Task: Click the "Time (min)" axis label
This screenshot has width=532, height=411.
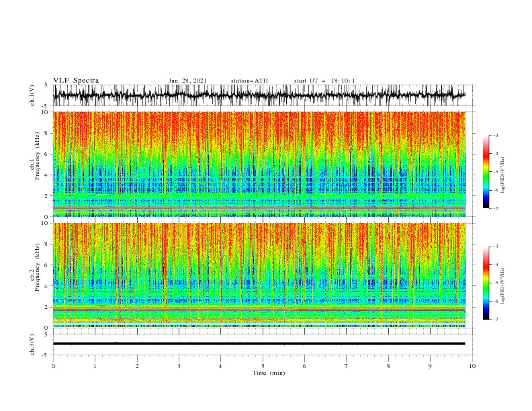Action: tap(269, 373)
